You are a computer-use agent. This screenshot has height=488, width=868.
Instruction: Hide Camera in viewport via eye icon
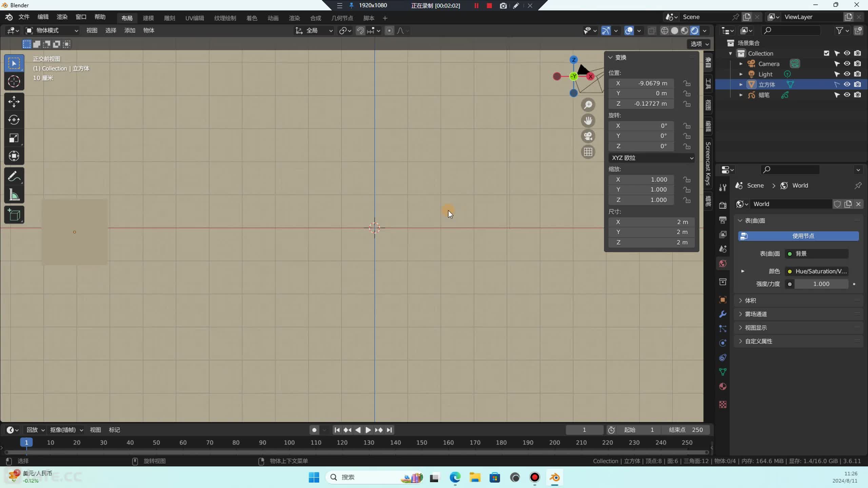click(x=847, y=64)
